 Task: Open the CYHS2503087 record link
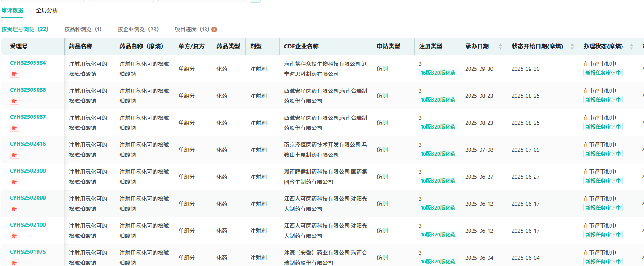tap(28, 117)
